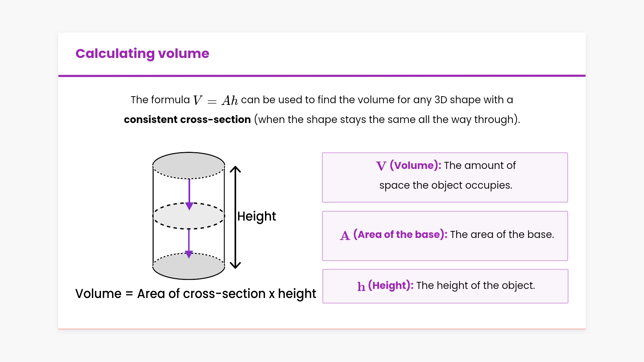Viewport: 644px width, 362px height.
Task: Click the "(Area of the base):" bold label
Action: point(400,235)
